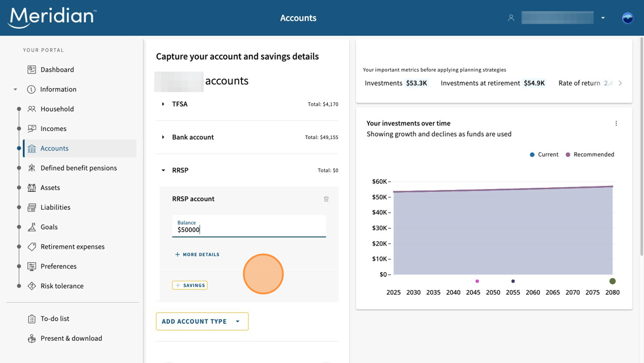
Task: Click the Preferences sliders icon
Action: tap(32, 267)
